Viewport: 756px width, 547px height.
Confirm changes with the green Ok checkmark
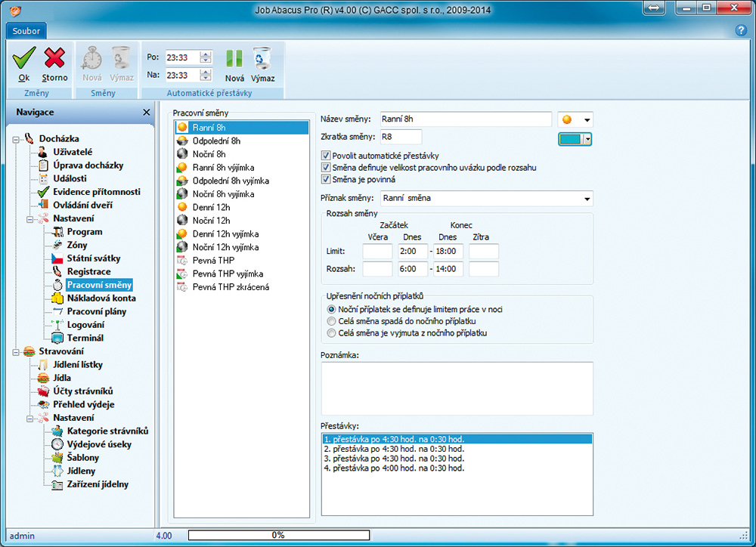[x=24, y=64]
